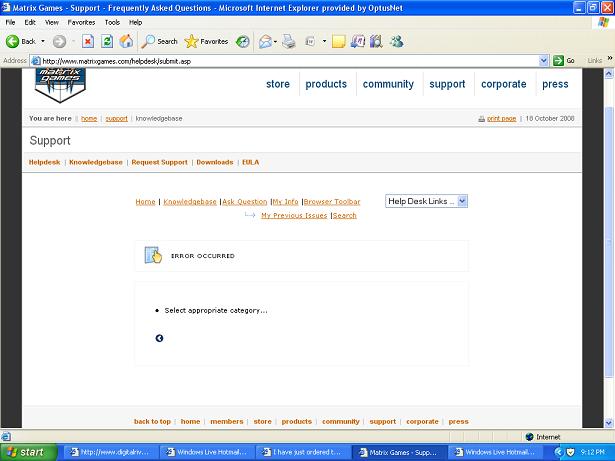Open the Help menu

pyautogui.click(x=135, y=22)
